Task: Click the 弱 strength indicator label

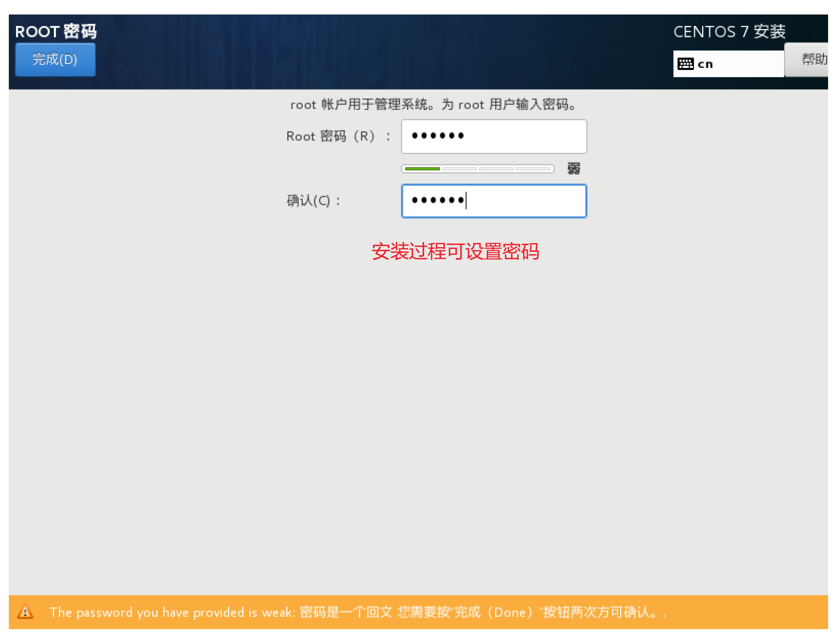Action: pyautogui.click(x=573, y=168)
